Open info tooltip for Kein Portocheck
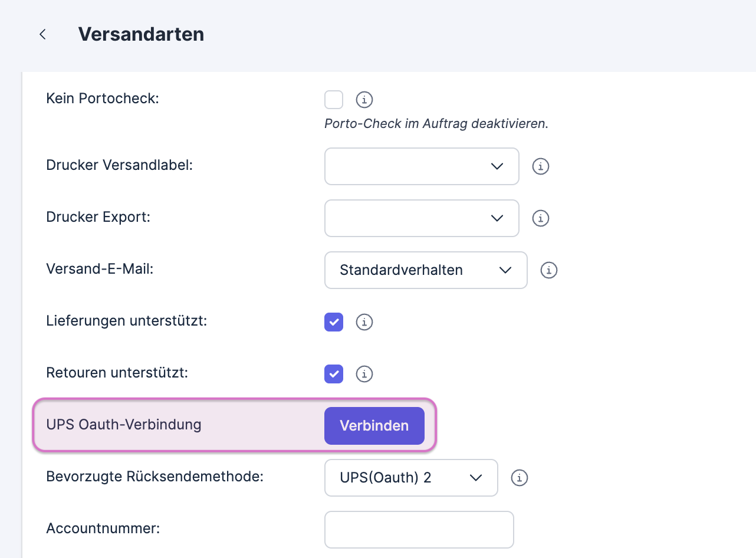This screenshot has height=558, width=756. click(x=364, y=100)
